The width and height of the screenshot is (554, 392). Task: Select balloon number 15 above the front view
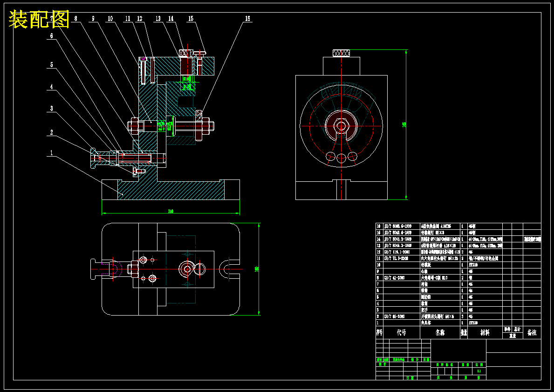point(191,18)
